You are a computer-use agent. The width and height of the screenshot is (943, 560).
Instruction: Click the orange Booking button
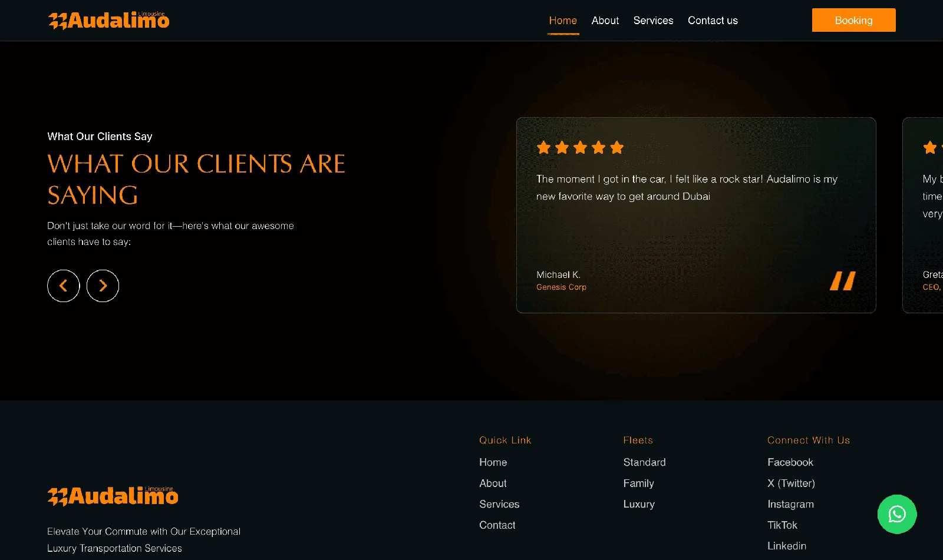(x=853, y=20)
